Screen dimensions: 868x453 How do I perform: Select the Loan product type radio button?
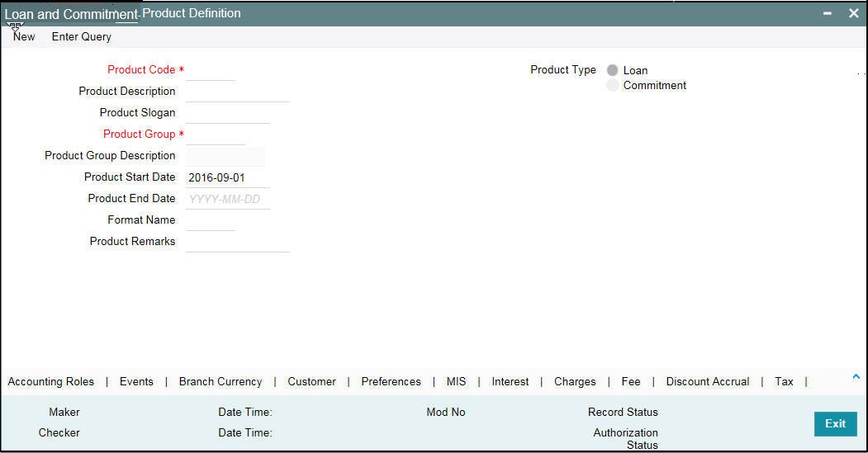click(x=612, y=70)
